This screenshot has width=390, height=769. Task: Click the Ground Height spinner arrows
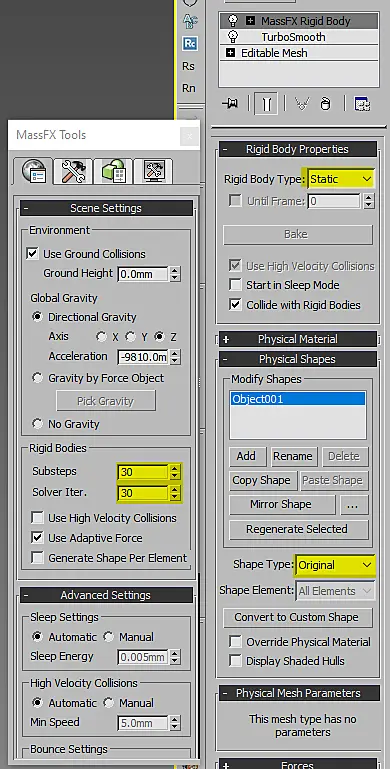[x=175, y=274]
